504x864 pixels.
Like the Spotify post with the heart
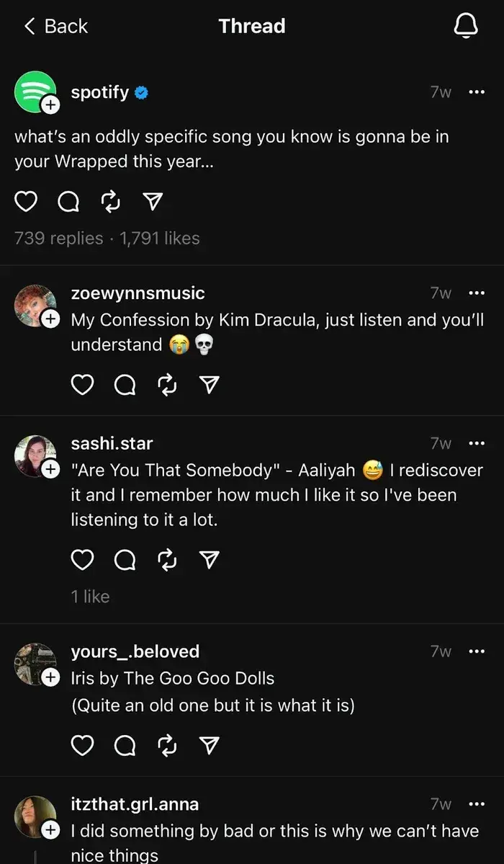tap(26, 202)
